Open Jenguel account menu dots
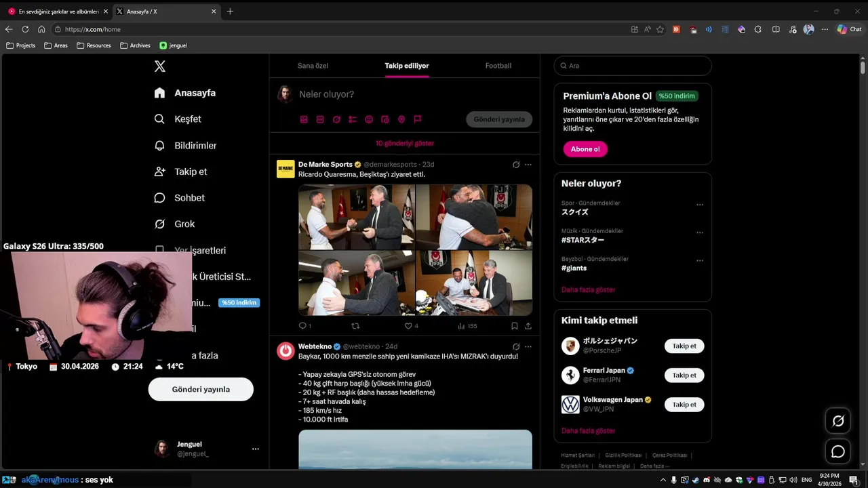868x488 pixels. [x=255, y=449]
